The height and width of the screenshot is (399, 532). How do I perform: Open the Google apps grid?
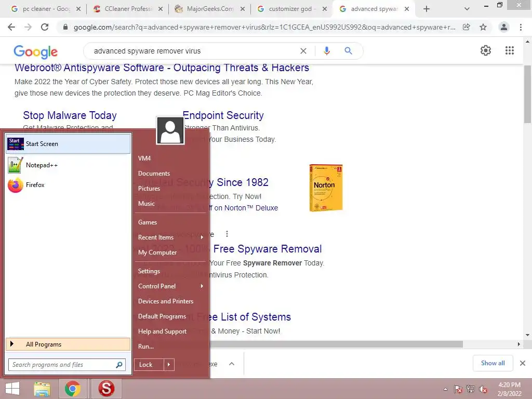[x=509, y=50]
